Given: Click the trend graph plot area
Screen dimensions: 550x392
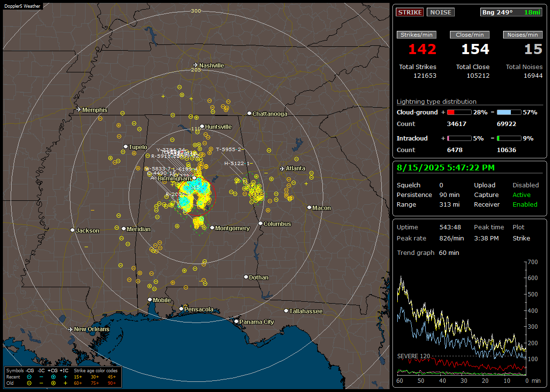Looking at the screenshot, I should (x=462, y=318).
